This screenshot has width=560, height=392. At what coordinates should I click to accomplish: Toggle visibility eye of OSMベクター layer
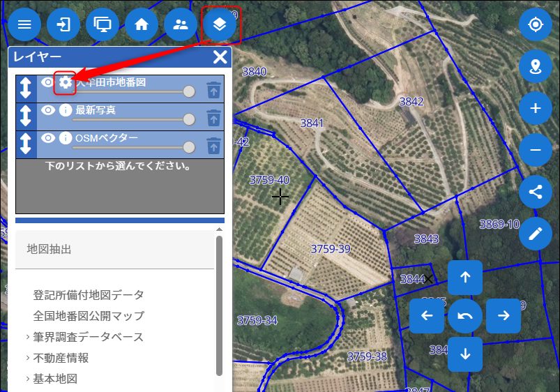[x=48, y=137]
